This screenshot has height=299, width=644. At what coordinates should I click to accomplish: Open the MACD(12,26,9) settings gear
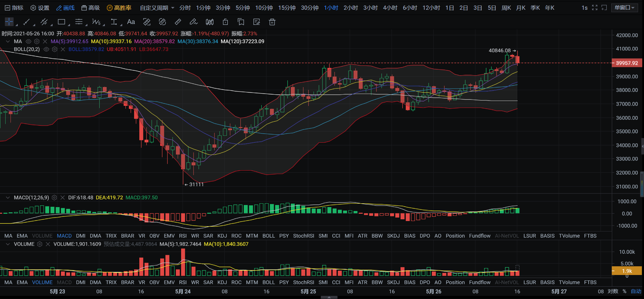coord(54,198)
